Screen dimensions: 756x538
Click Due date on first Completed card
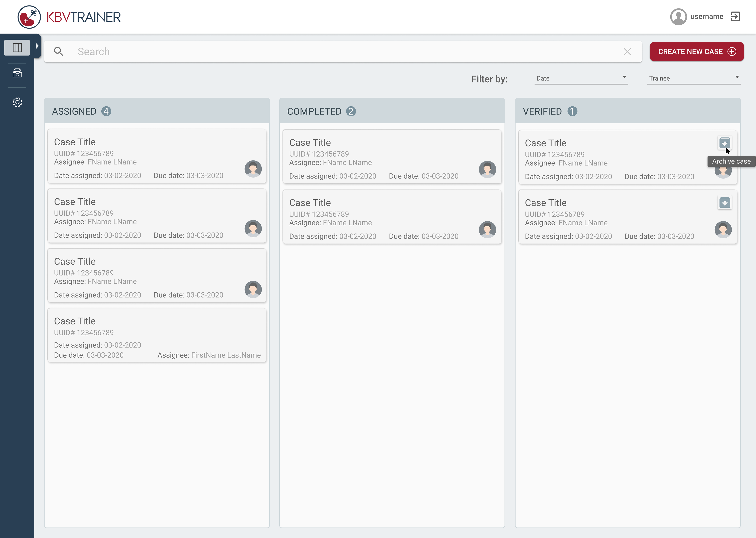pos(423,176)
